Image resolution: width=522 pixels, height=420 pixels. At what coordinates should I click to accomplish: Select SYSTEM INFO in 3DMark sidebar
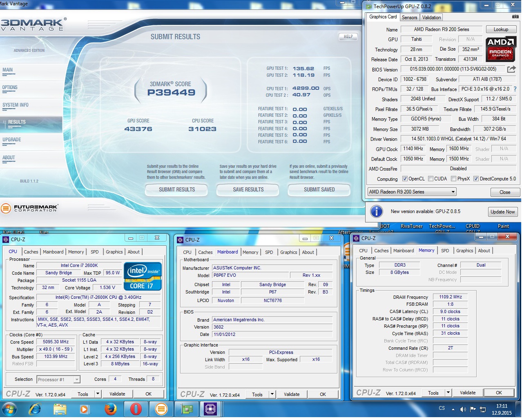point(16,105)
